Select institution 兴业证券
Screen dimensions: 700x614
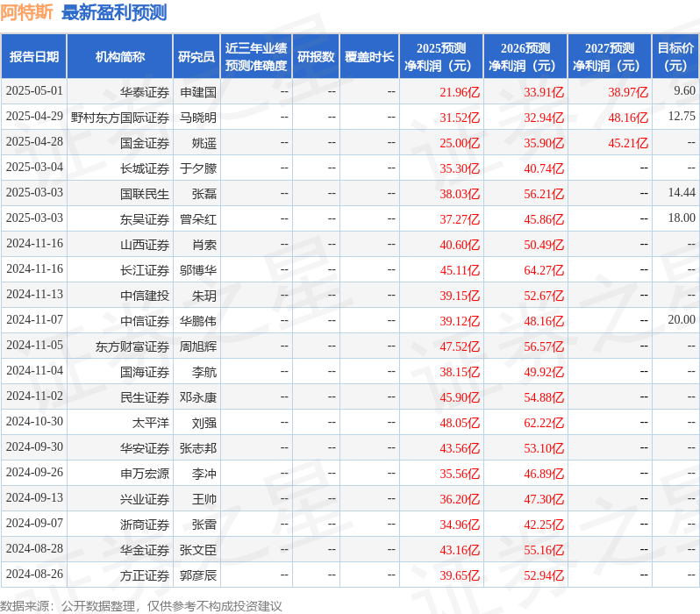[145, 500]
